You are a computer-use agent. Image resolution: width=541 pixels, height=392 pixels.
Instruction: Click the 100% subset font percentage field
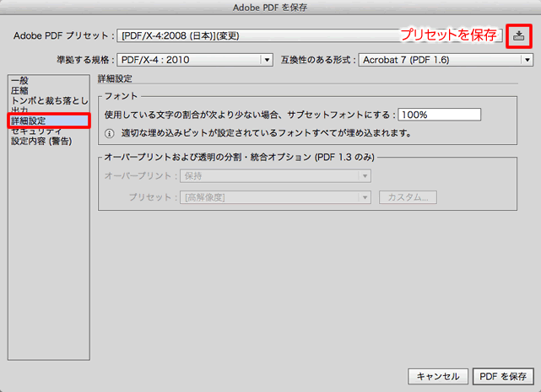click(x=439, y=115)
